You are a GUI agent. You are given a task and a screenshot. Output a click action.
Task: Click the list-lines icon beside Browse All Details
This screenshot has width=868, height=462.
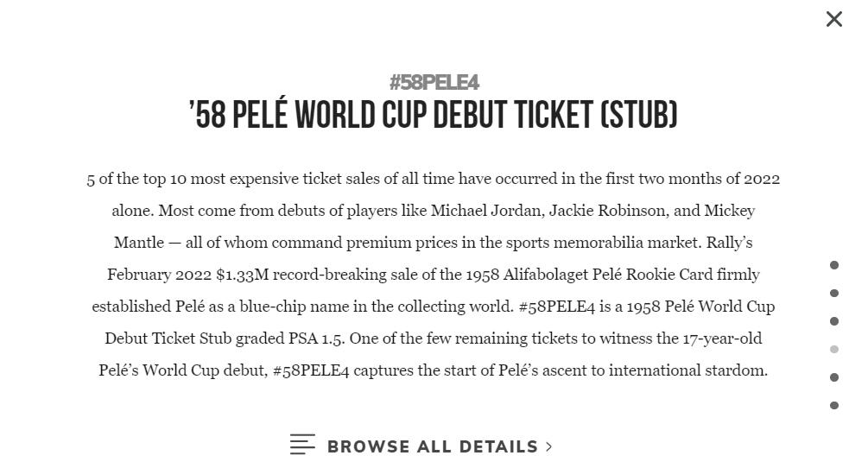302,445
